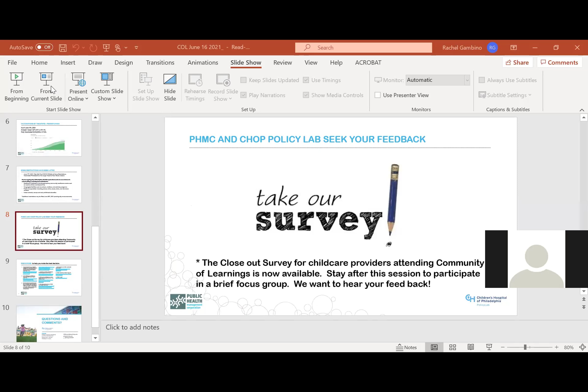Toggle the Notes button in status bar
588x392 pixels.
coord(406,347)
